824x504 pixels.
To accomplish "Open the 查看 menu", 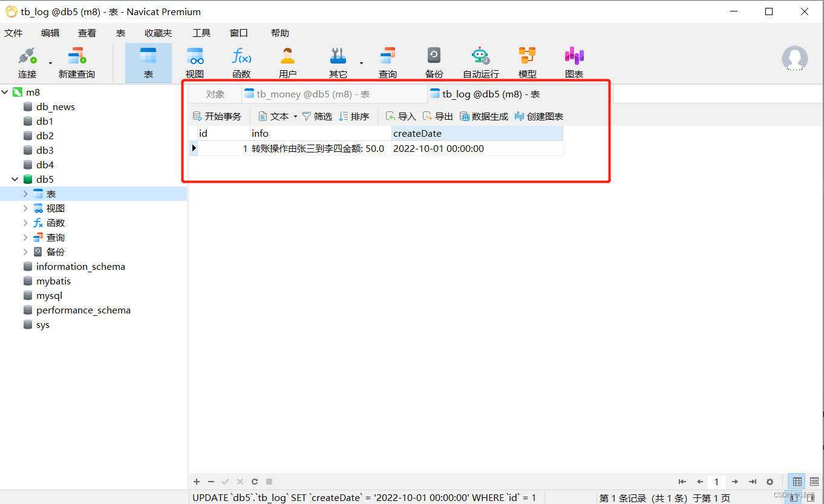I will point(87,33).
